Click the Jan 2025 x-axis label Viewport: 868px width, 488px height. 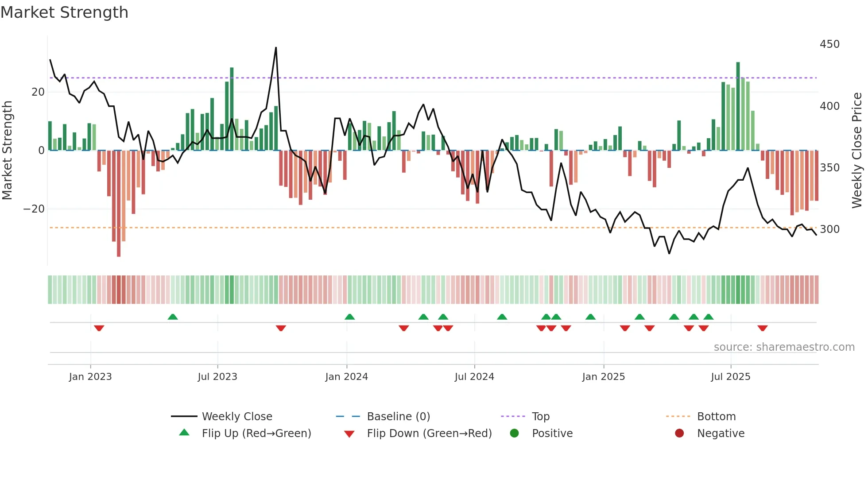(x=603, y=376)
